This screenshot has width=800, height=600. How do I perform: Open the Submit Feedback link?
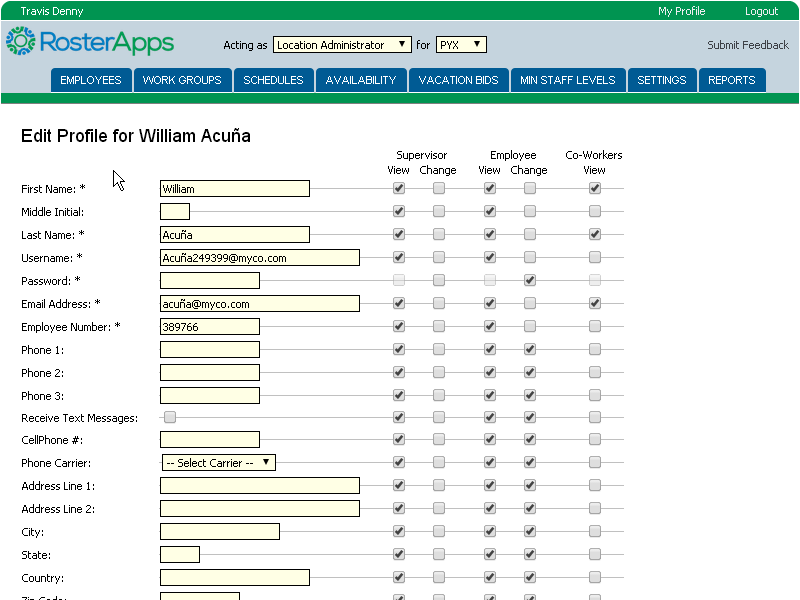[747, 45]
